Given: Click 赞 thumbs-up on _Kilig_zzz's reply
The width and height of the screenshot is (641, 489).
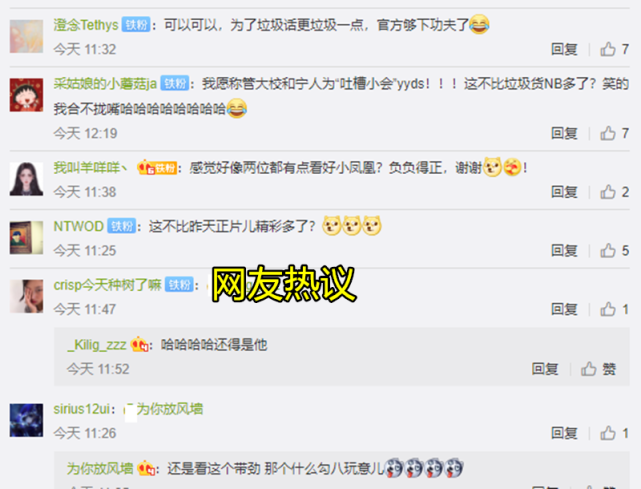Looking at the screenshot, I should 589,369.
